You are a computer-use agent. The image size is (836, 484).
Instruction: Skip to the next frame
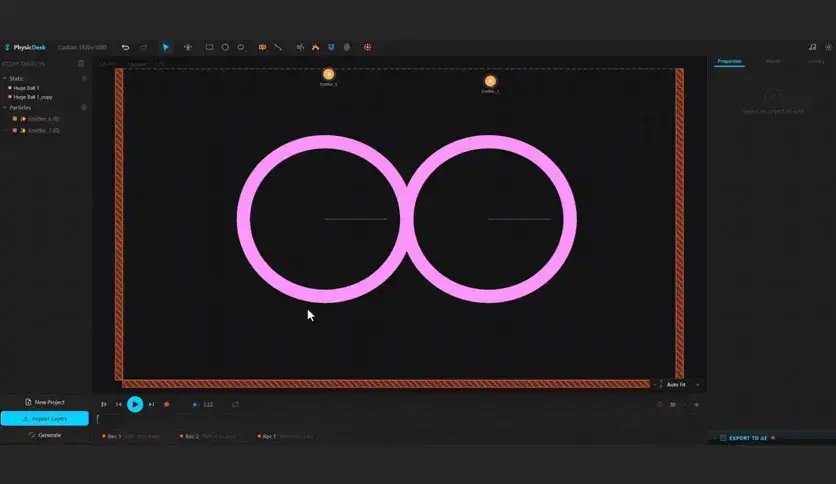pos(151,405)
